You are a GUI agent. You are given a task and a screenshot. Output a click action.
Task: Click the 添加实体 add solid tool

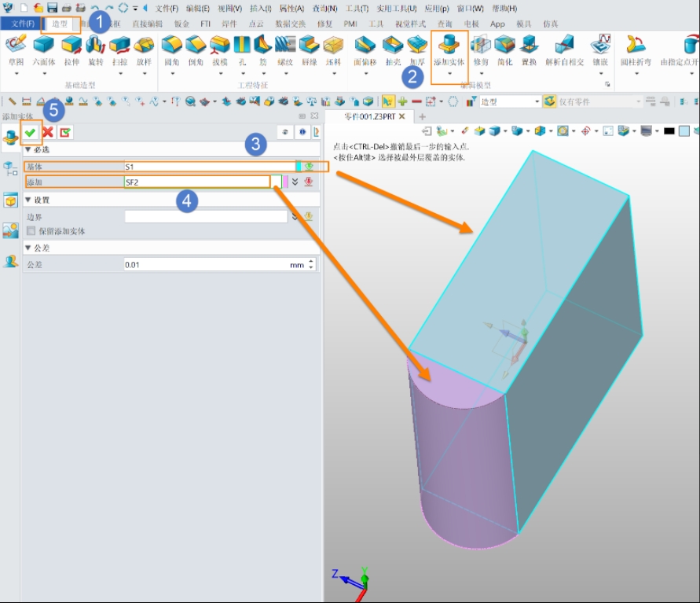tap(449, 50)
